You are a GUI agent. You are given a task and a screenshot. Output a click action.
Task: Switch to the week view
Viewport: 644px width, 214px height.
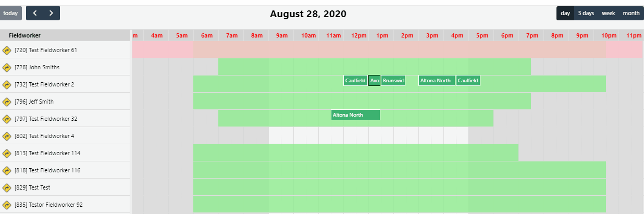tap(608, 13)
